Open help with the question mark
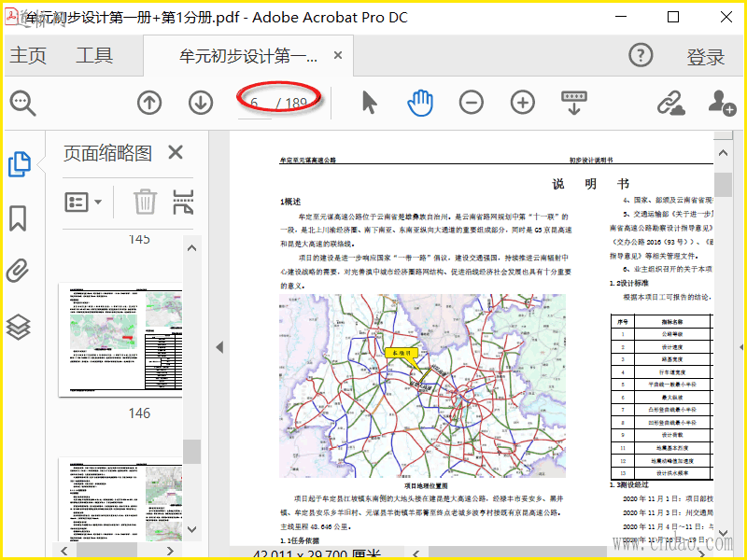 pos(641,55)
